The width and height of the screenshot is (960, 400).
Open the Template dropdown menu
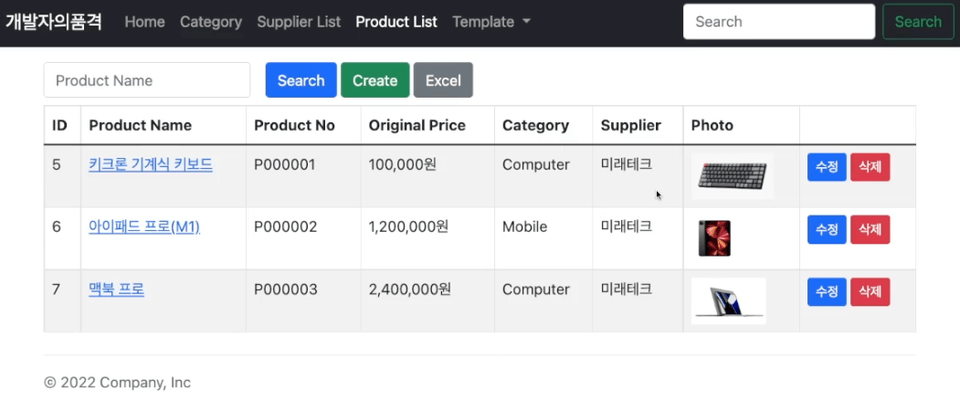click(491, 22)
